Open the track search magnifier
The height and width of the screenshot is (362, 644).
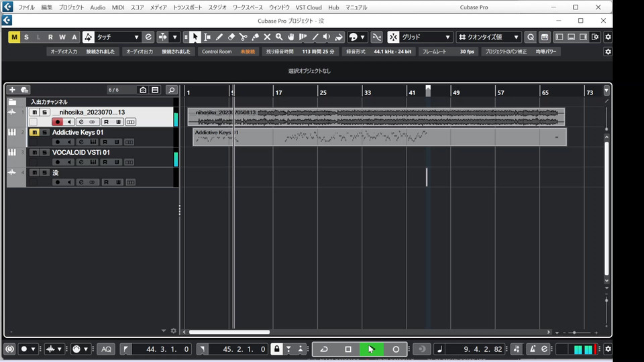click(172, 90)
